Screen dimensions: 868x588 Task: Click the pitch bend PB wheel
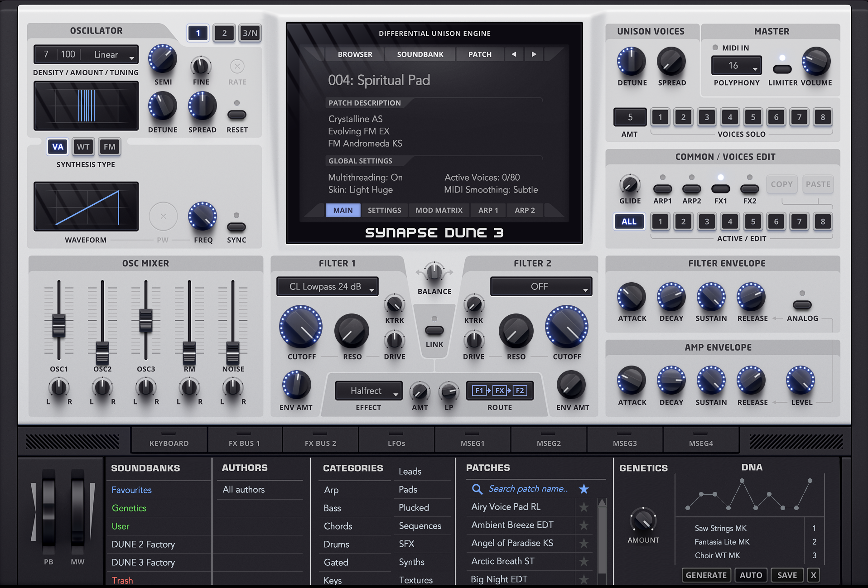[48, 512]
